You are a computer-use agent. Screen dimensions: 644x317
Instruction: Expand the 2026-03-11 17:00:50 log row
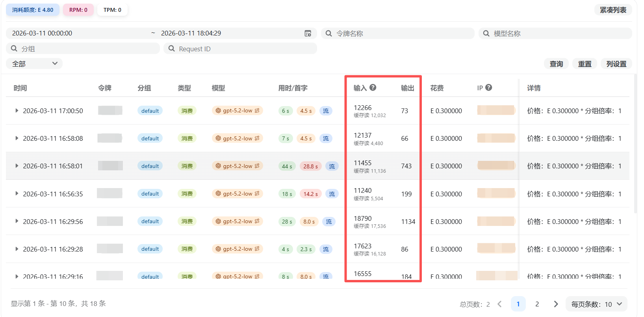click(17, 111)
